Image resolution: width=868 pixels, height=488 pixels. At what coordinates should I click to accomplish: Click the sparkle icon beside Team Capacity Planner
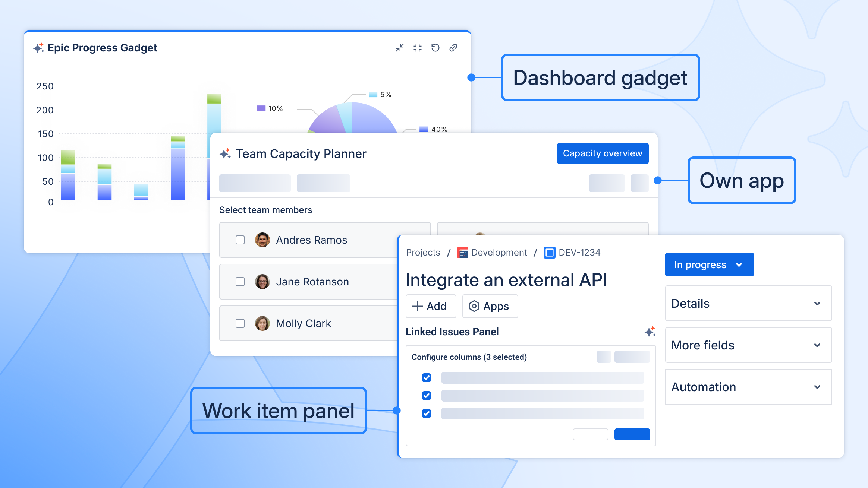point(225,153)
